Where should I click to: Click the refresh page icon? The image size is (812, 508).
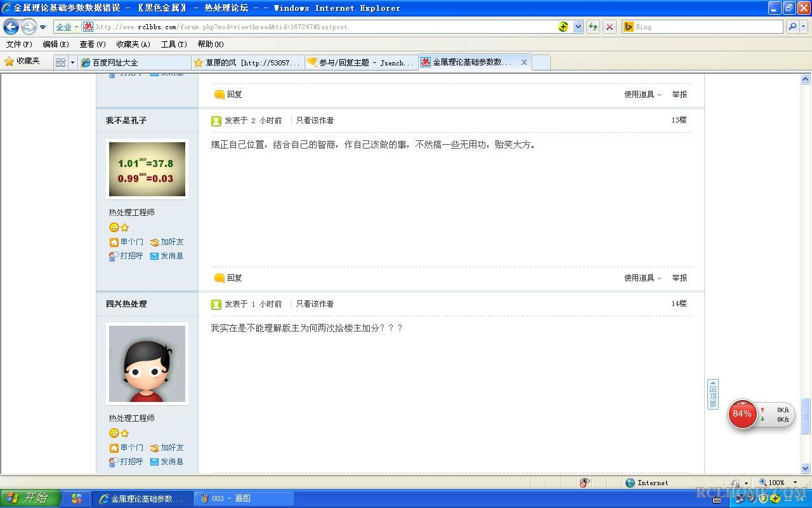tap(593, 27)
